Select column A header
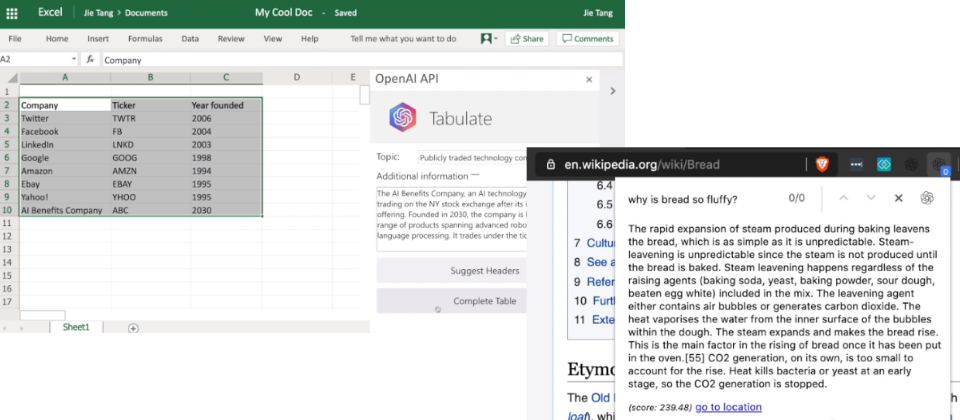 pyautogui.click(x=65, y=78)
